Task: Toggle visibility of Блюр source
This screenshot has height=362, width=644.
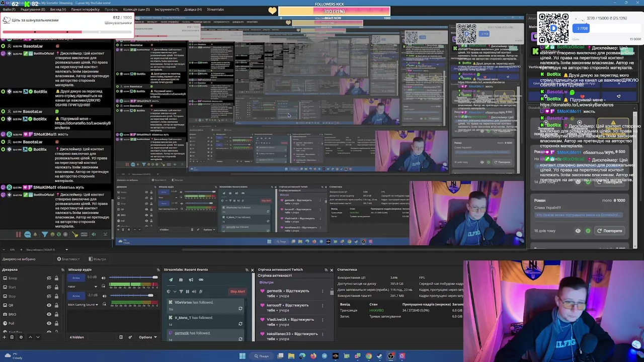Action: 49,278
